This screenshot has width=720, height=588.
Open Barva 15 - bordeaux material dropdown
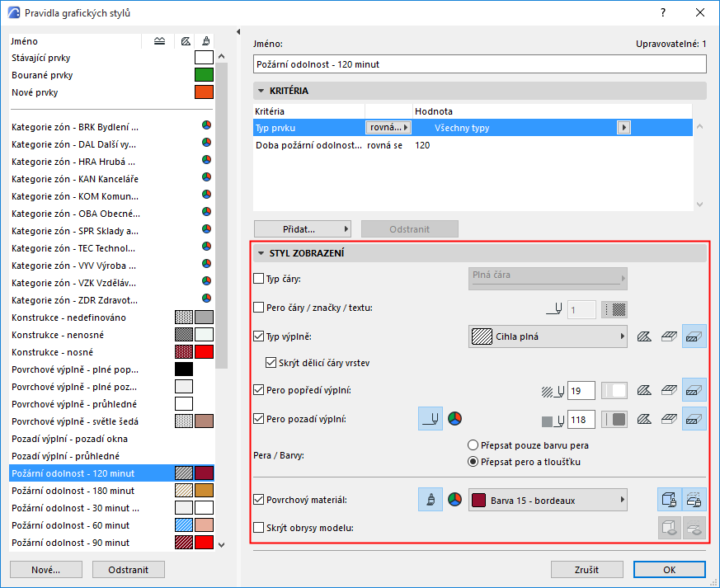[x=548, y=500]
